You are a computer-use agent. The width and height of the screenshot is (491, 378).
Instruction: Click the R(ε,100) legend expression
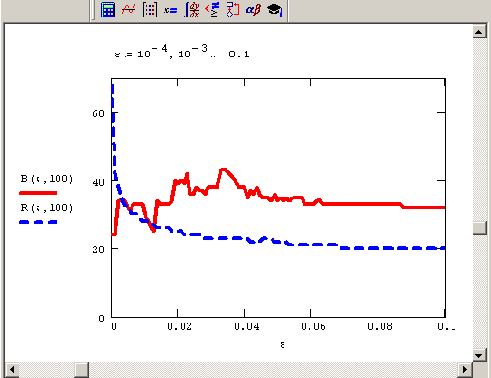pos(47,208)
